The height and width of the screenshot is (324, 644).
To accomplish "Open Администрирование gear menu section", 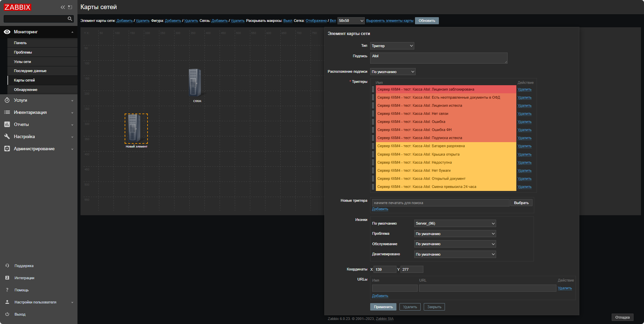I will (34, 149).
